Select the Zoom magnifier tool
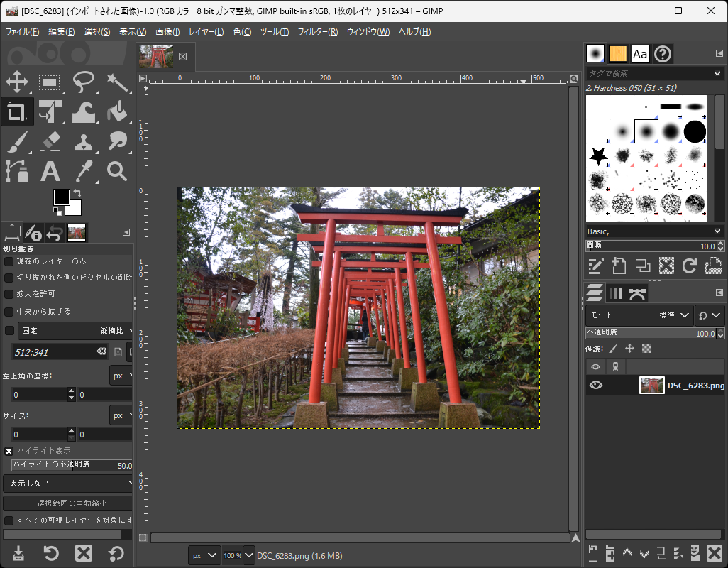The height and width of the screenshot is (568, 728). (x=117, y=172)
